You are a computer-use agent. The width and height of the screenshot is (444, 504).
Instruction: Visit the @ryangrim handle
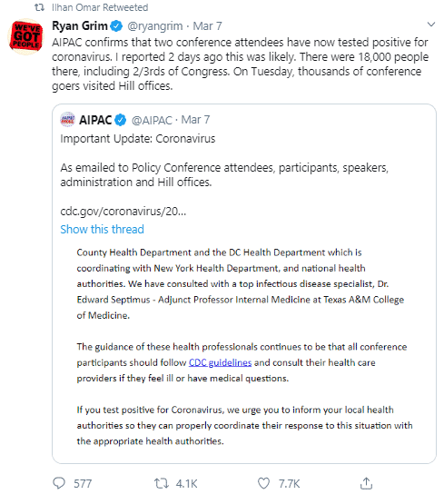point(155,26)
